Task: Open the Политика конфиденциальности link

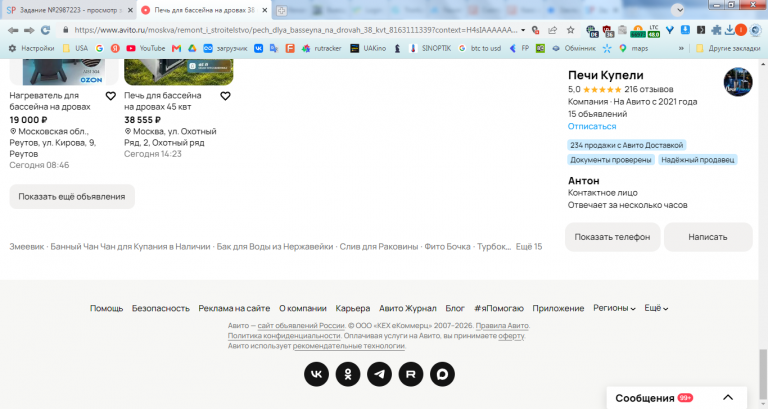Action: pos(284,336)
